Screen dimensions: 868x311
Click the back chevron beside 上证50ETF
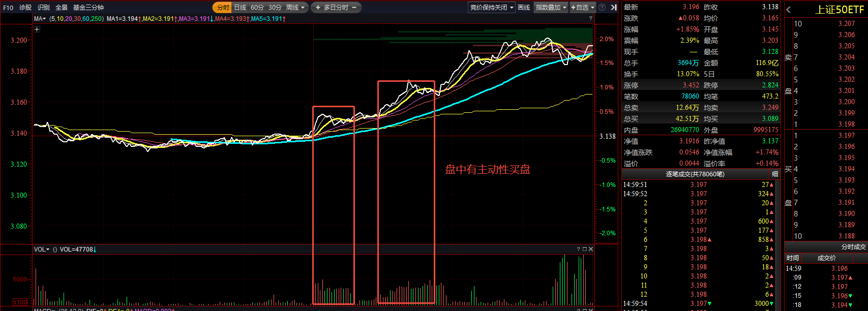coord(789,10)
